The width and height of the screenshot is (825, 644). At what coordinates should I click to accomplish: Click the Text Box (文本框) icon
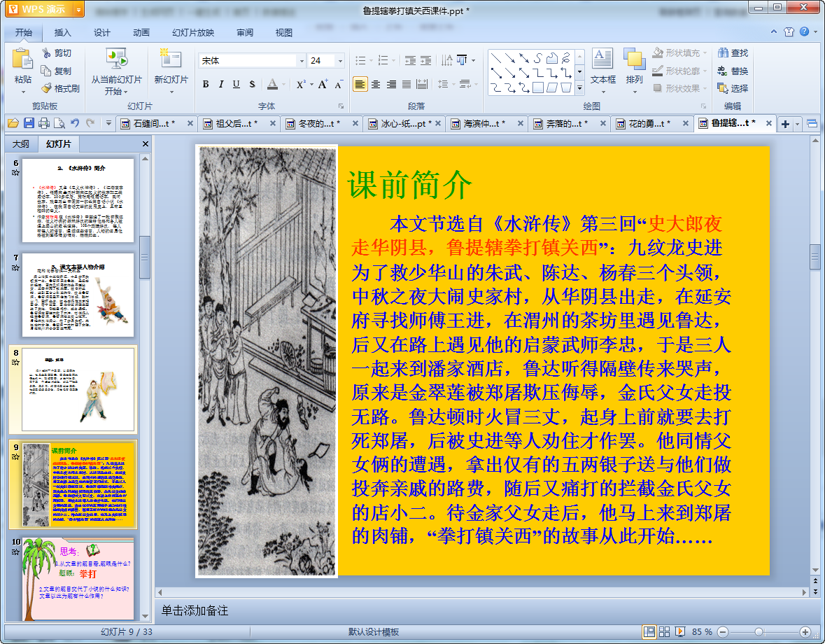602,58
